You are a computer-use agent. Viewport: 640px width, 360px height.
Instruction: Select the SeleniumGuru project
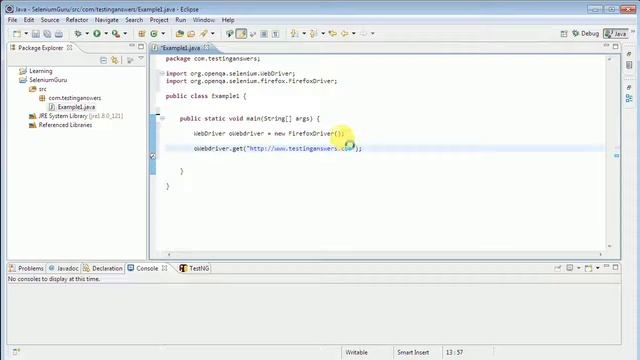point(43,80)
